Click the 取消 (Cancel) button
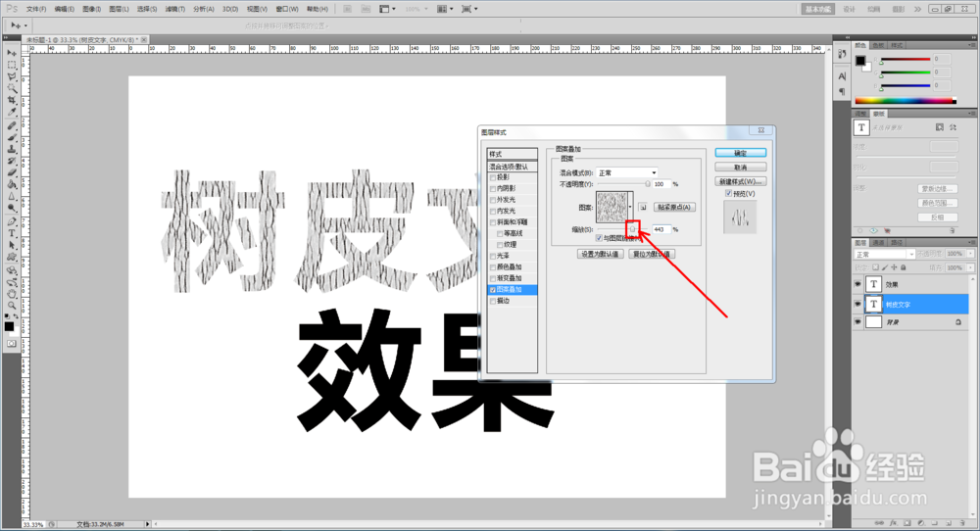Viewport: 980px width, 531px height. (x=741, y=168)
